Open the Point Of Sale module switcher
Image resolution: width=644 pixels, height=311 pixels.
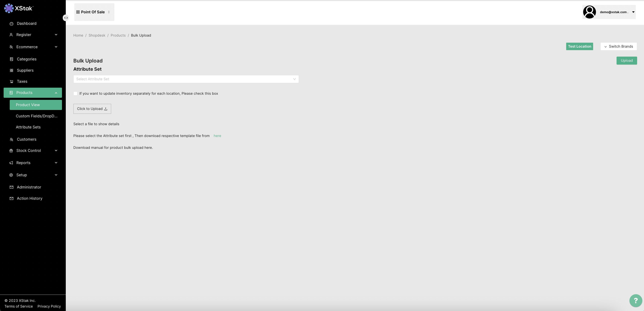[x=94, y=12]
